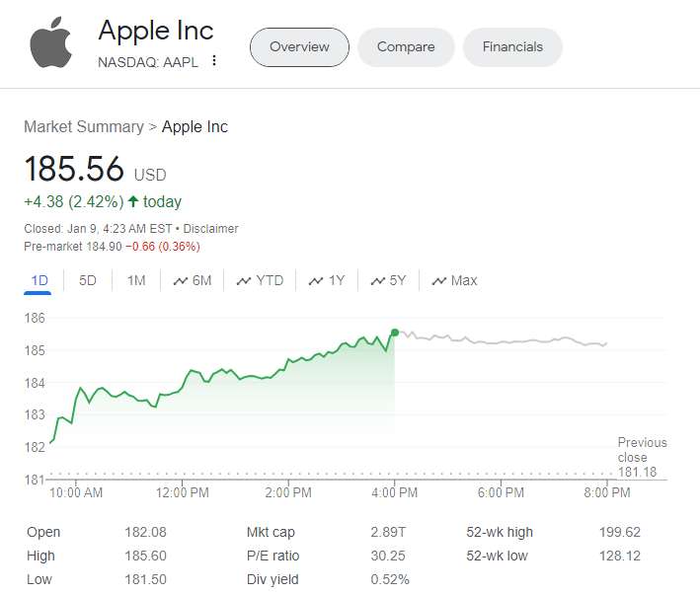The height and width of the screenshot is (595, 700).
Task: Pick the 5Y trend chart icon
Action: click(x=377, y=281)
